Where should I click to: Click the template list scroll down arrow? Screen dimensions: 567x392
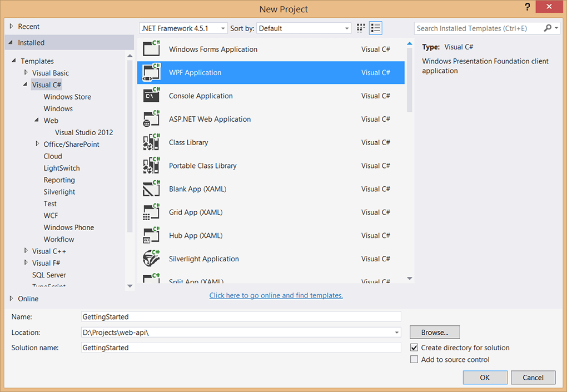tap(409, 279)
